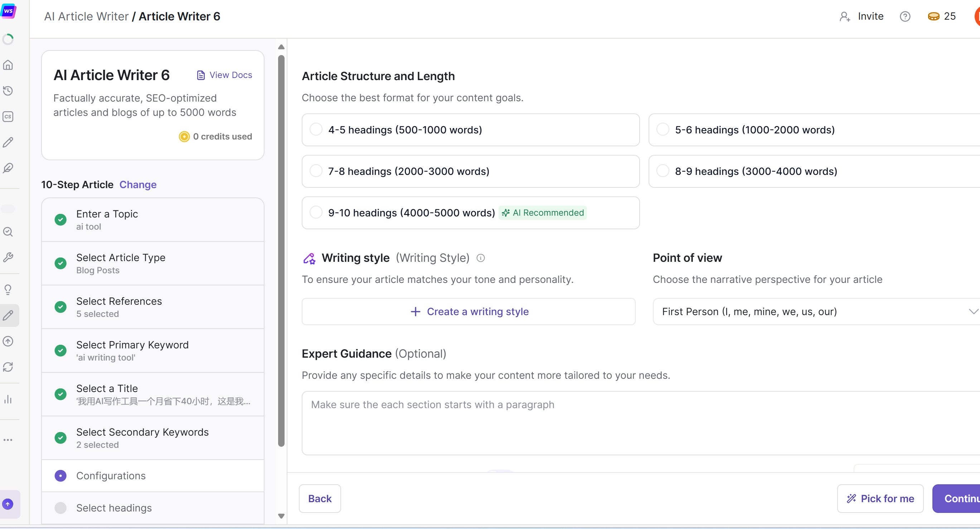This screenshot has height=529, width=980.
Task: Click the Writing Style info icon
Action: [480, 258]
